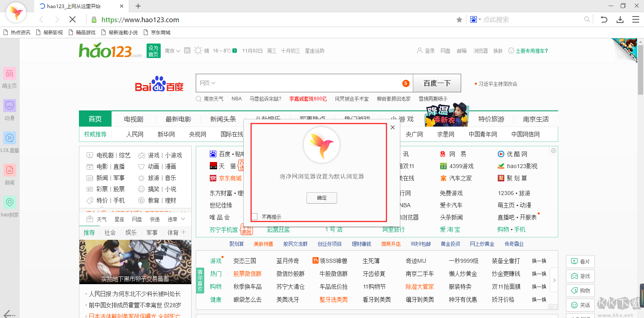Image resolution: width=644 pixels, height=318 pixels.
Task: Open the 网页 search type dropdown
Action: 207,83
